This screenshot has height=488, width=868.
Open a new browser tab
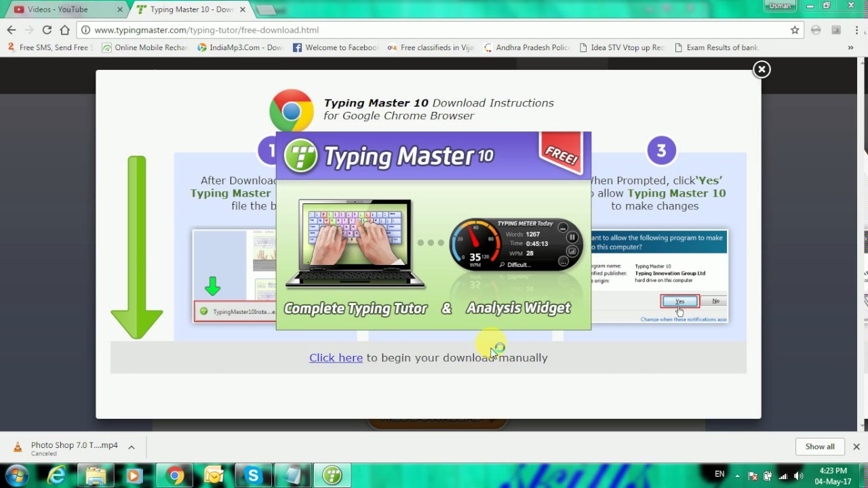coord(266,9)
